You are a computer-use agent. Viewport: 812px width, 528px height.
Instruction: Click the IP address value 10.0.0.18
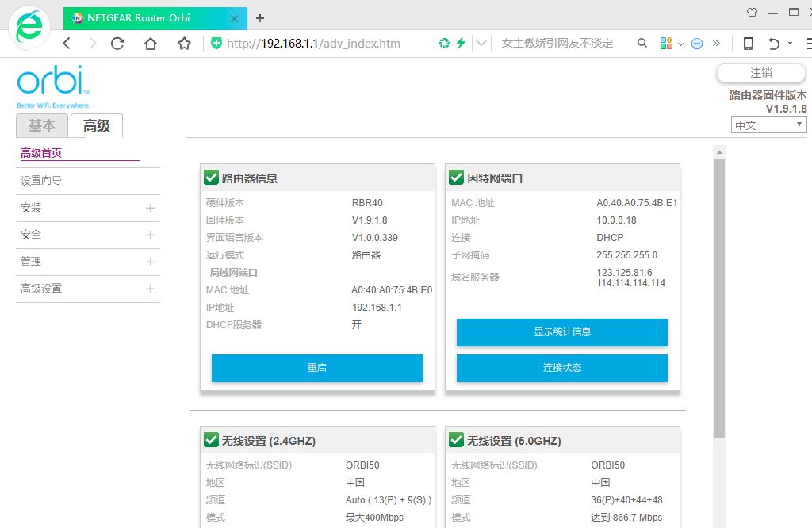coord(616,220)
